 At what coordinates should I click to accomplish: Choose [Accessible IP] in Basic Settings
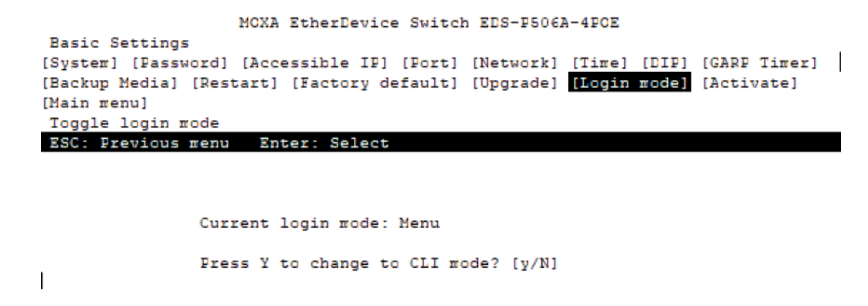click(315, 63)
